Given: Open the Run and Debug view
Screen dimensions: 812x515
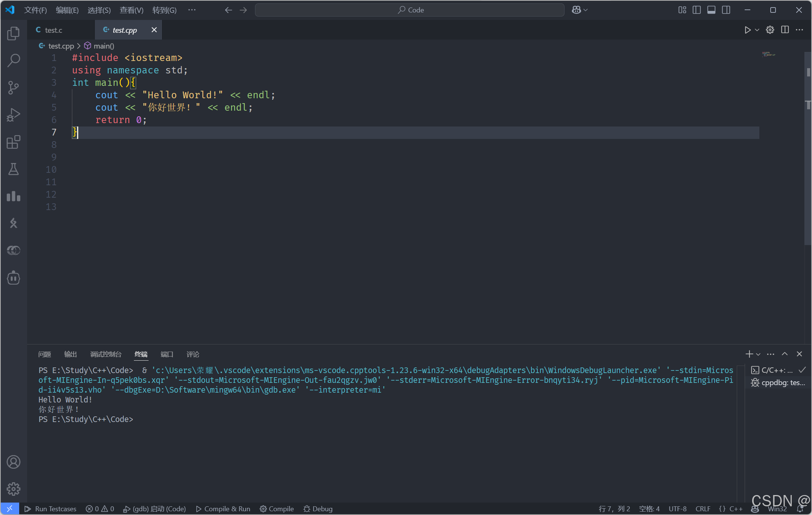Looking at the screenshot, I should coord(14,115).
